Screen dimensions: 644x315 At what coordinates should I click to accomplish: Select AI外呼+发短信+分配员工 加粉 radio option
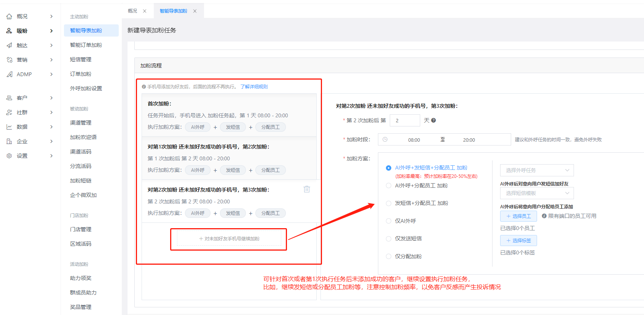pyautogui.click(x=389, y=168)
